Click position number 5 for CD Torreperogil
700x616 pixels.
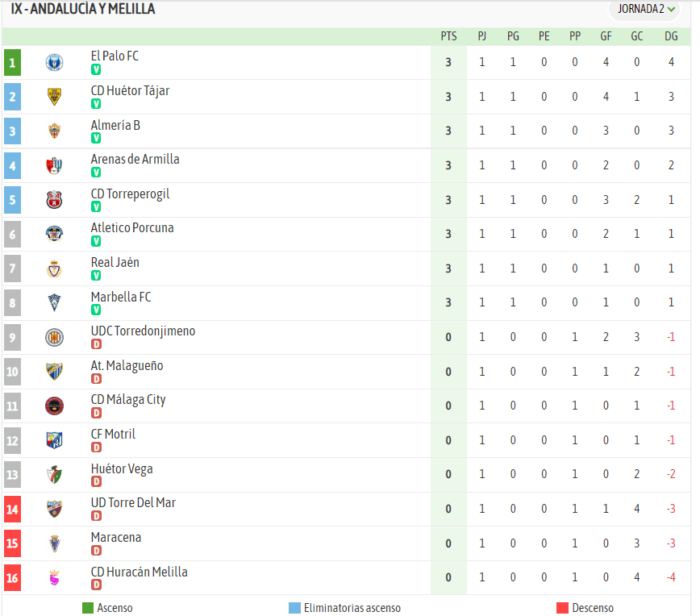tap(12, 199)
